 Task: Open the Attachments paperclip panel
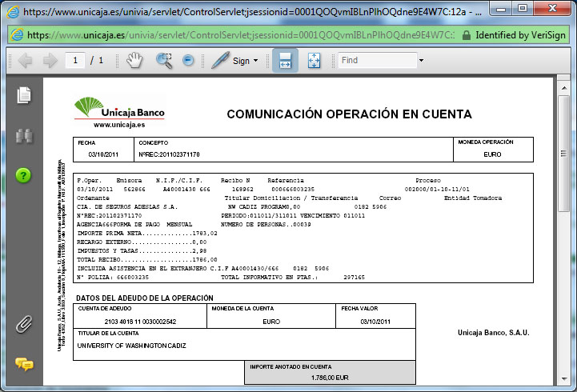(24, 324)
